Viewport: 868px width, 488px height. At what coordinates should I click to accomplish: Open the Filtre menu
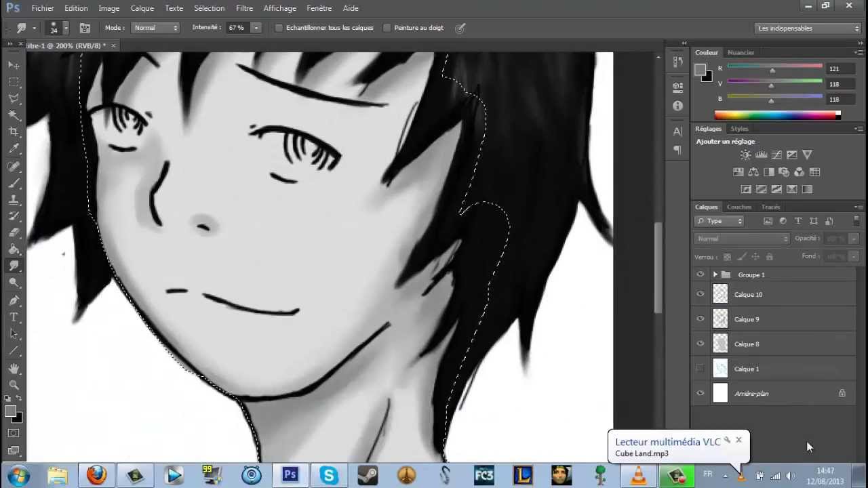[244, 8]
